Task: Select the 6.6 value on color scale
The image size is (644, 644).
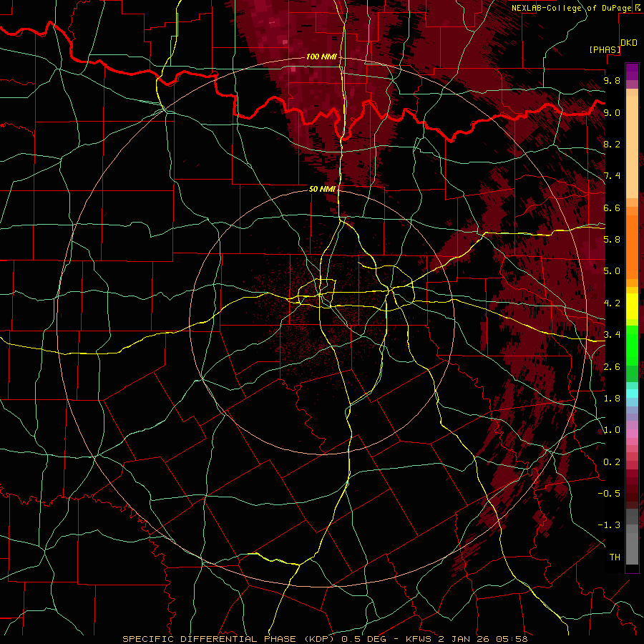Action: 612,208
